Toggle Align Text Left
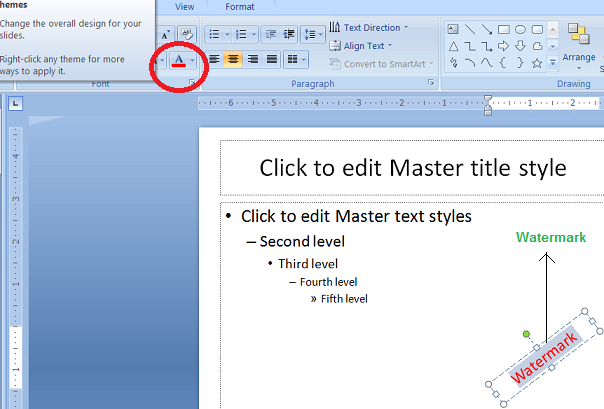 [214, 59]
